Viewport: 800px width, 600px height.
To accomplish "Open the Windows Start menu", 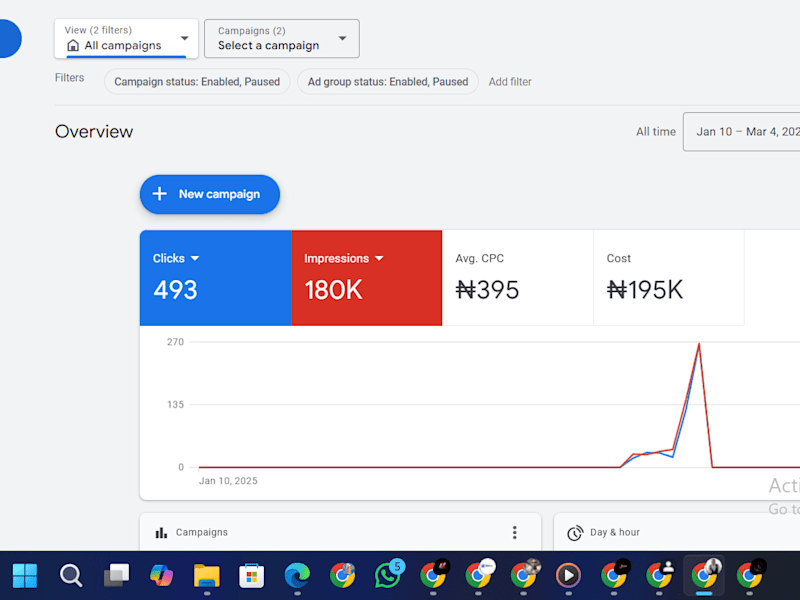I will 25,576.
